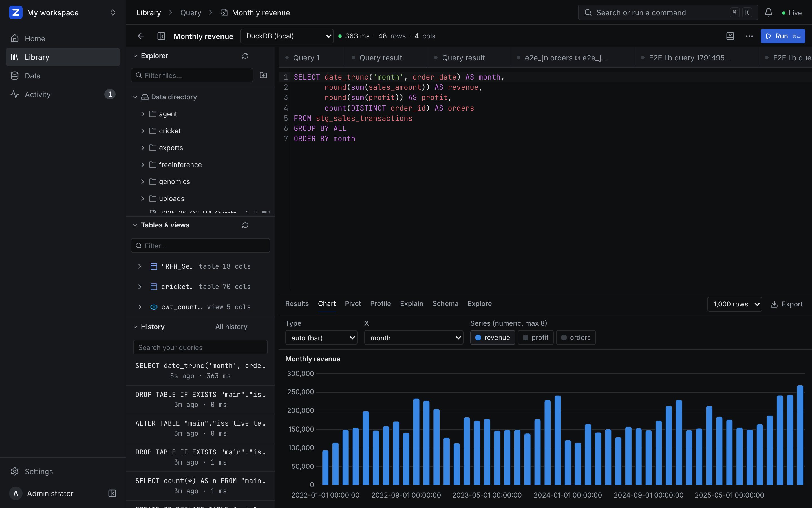
Task: Collapse the sidebar next to Administrator
Action: pyautogui.click(x=112, y=493)
